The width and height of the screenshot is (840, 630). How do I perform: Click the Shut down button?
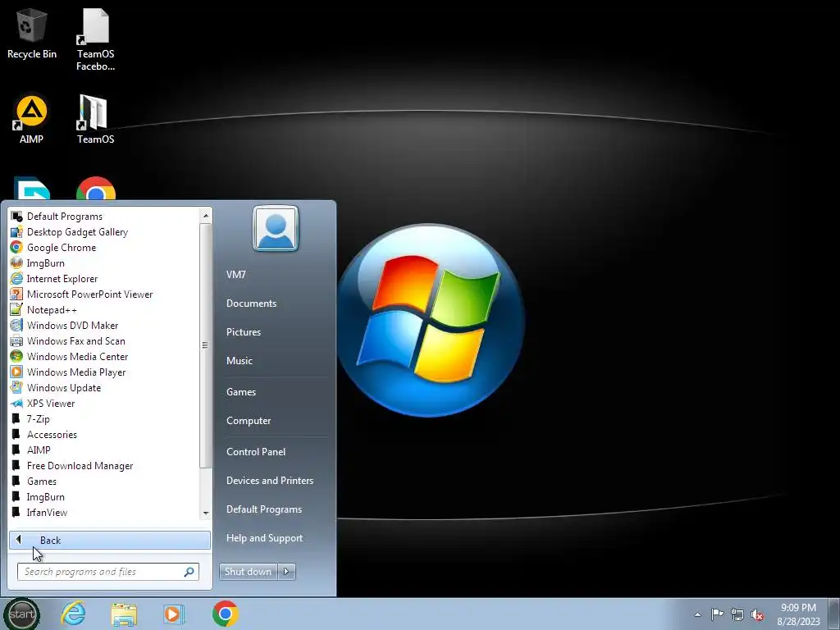(249, 572)
